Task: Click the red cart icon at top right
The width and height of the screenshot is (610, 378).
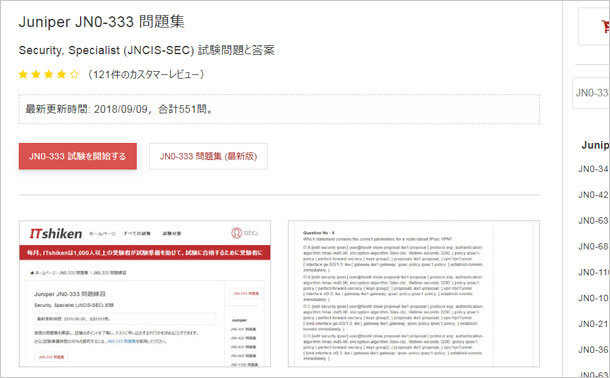Action: [x=605, y=26]
